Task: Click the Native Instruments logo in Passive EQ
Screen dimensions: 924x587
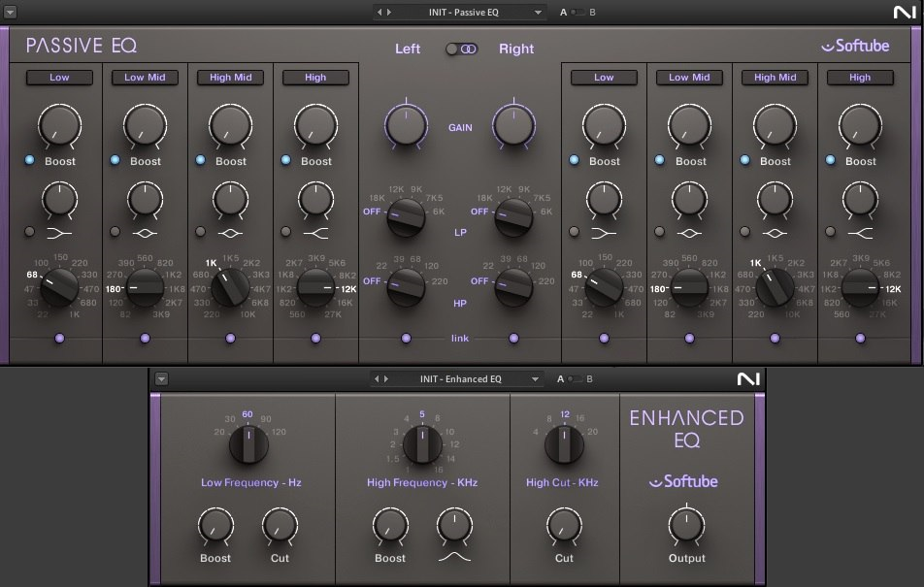Action: pyautogui.click(x=904, y=13)
